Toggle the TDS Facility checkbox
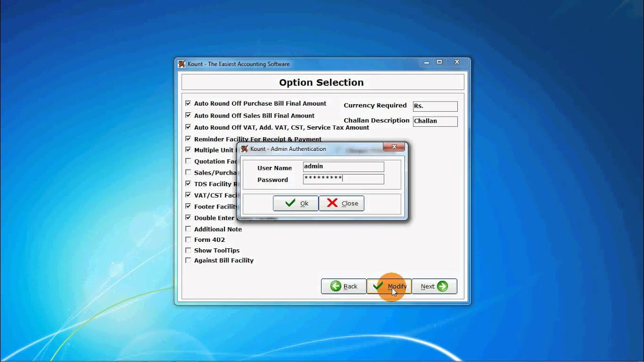The height and width of the screenshot is (362, 644). click(x=188, y=184)
